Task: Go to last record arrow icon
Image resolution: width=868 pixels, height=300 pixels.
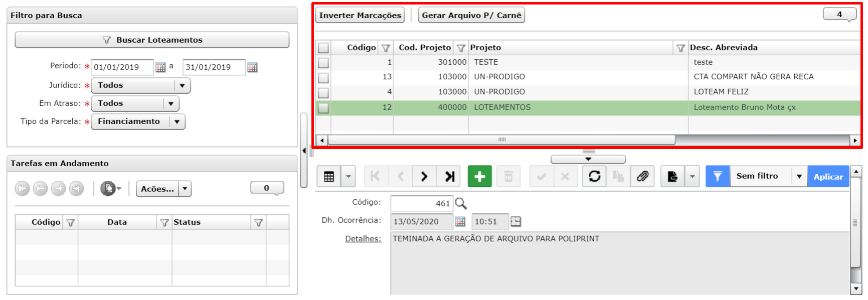Action: [x=450, y=176]
